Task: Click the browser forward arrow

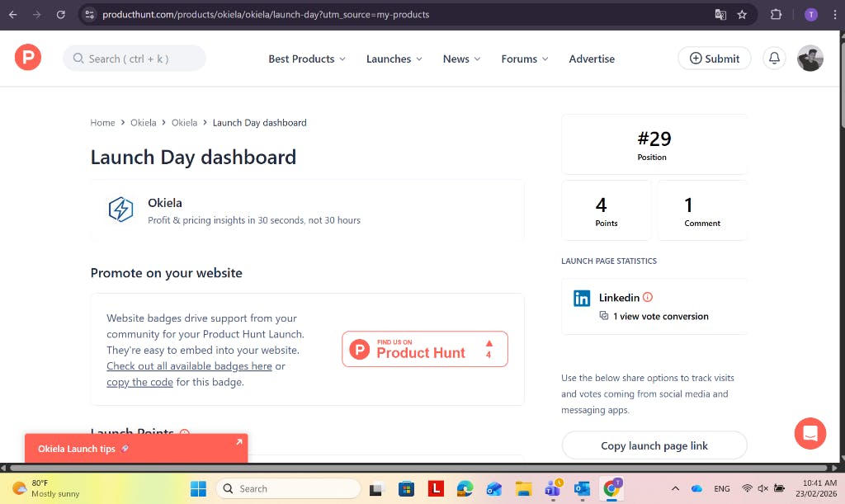Action: 36,15
